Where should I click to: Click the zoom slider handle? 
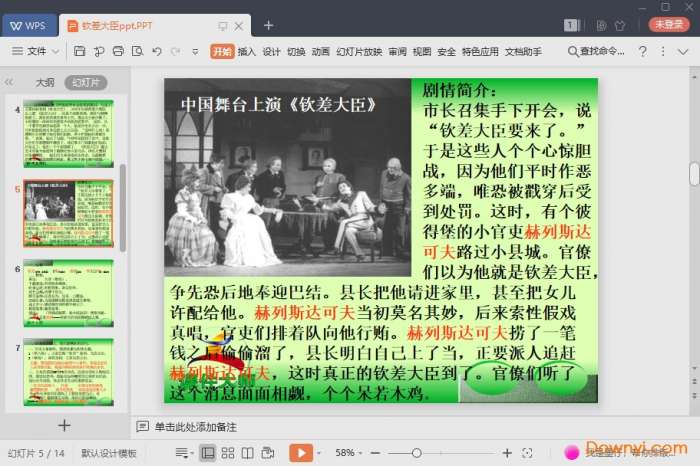417,453
